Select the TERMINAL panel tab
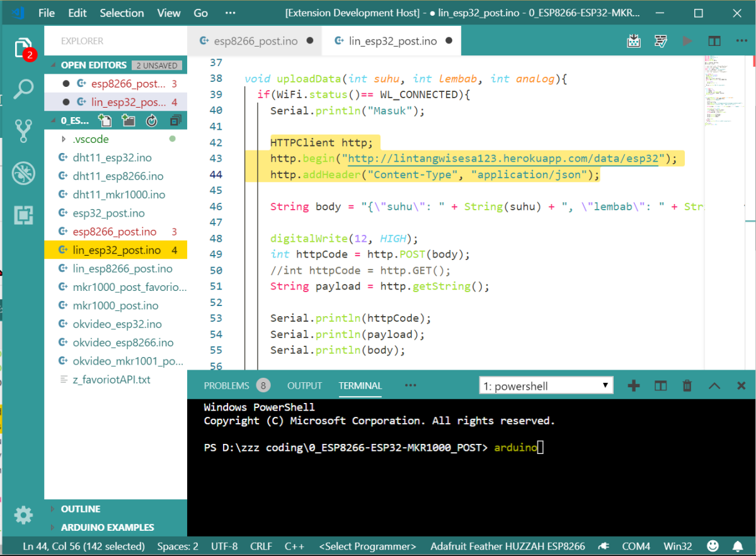This screenshot has height=556, width=756. click(x=360, y=385)
